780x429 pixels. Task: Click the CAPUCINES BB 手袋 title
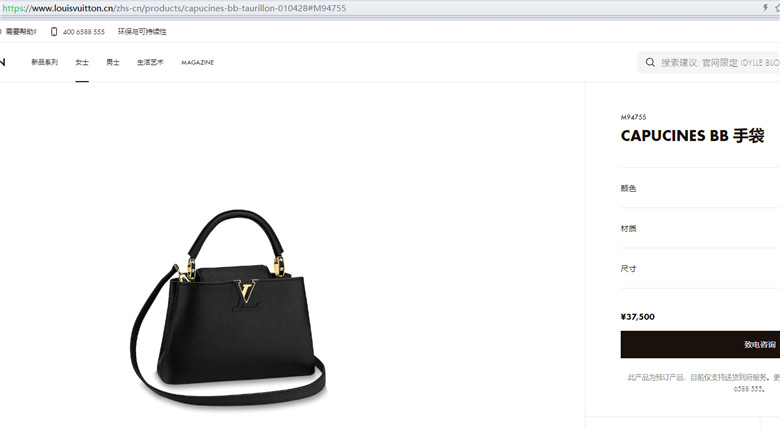pos(692,136)
